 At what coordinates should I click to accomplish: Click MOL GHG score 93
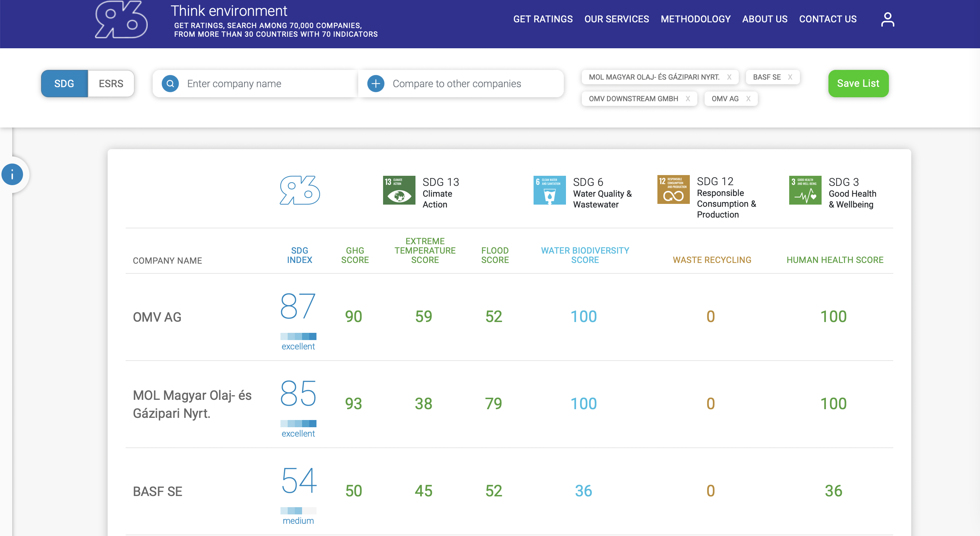353,403
